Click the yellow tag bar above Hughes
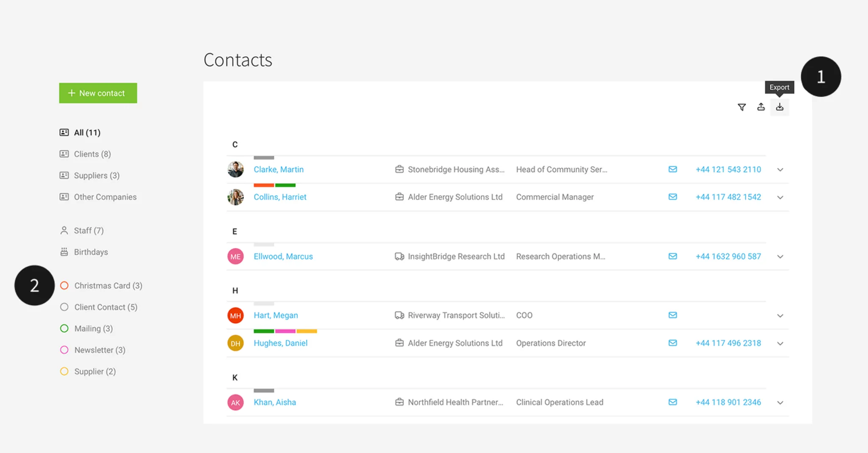 [307, 331]
